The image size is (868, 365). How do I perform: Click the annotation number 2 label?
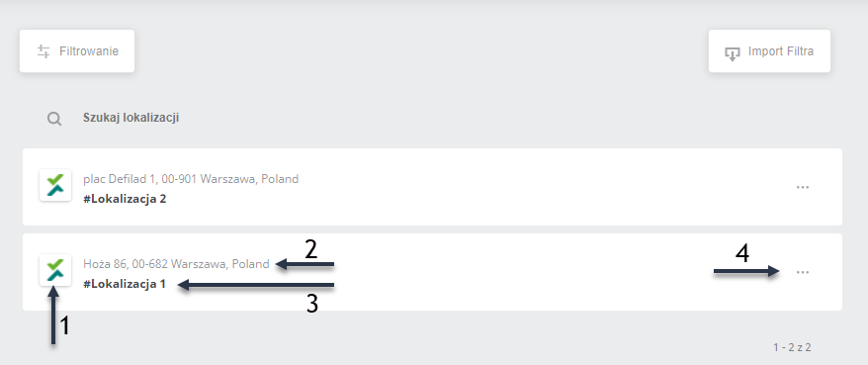pos(311,250)
